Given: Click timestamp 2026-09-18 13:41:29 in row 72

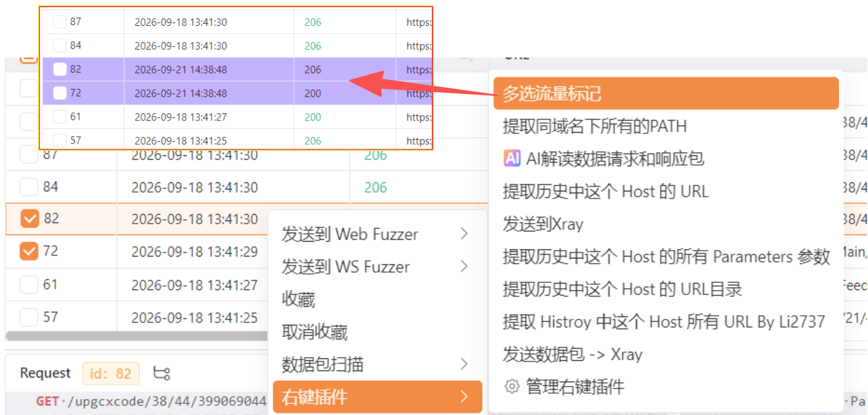Looking at the screenshot, I should pyautogui.click(x=195, y=251).
